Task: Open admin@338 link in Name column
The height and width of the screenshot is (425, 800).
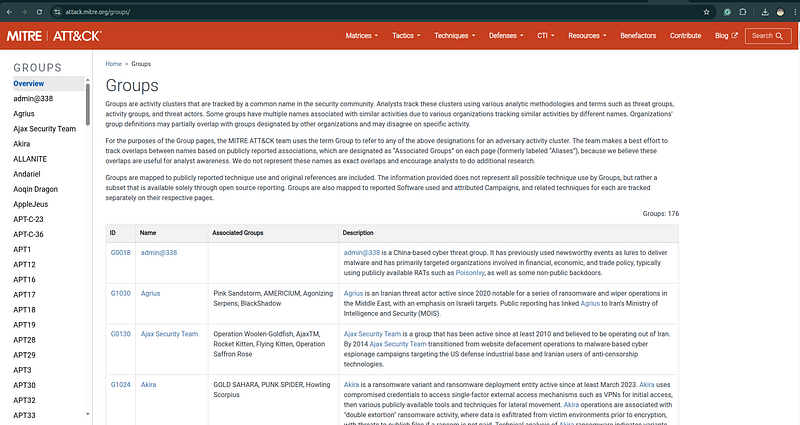Action: click(x=159, y=253)
